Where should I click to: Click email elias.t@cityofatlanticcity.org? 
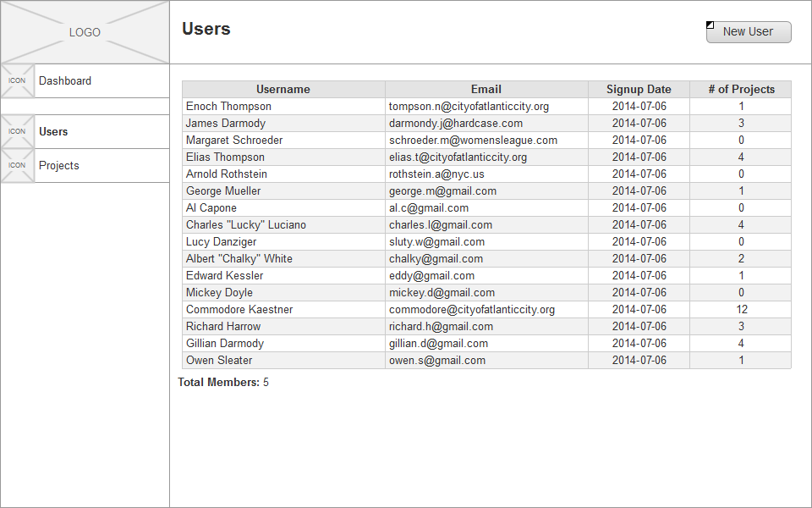point(458,157)
